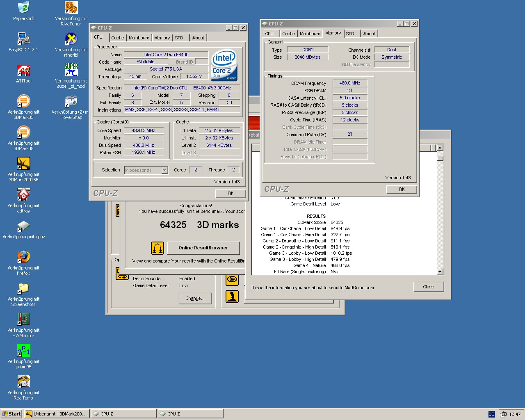The width and height of the screenshot is (525, 420).
Task: Click the Core Speed 4320.3 MHz field
Action: tap(144, 130)
